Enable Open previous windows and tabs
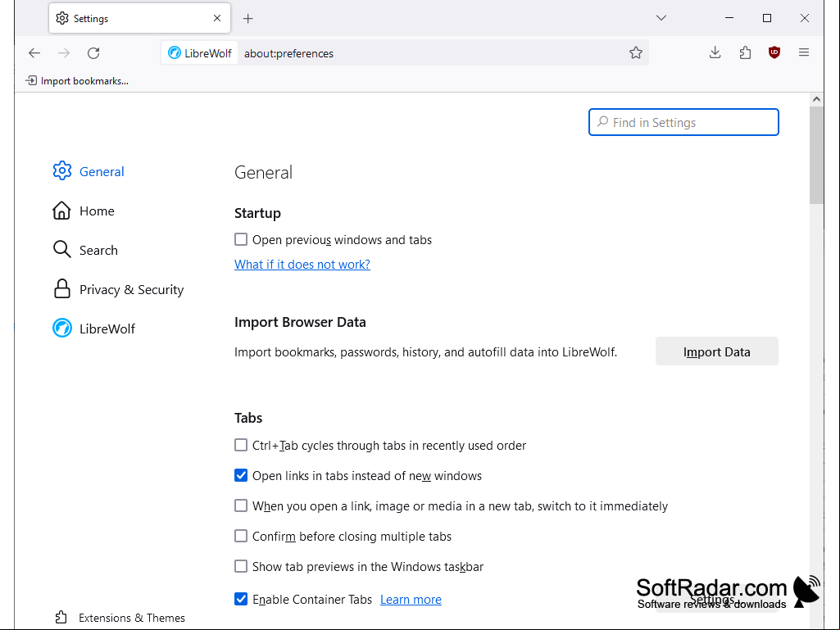Viewport: 840px width, 630px height. [x=241, y=239]
